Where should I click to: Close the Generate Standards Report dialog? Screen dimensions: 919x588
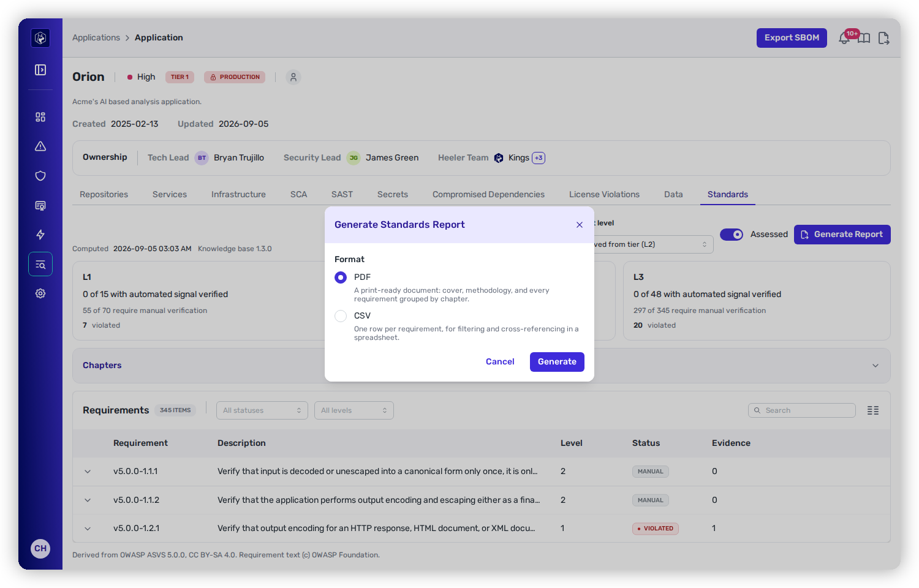[x=580, y=225]
